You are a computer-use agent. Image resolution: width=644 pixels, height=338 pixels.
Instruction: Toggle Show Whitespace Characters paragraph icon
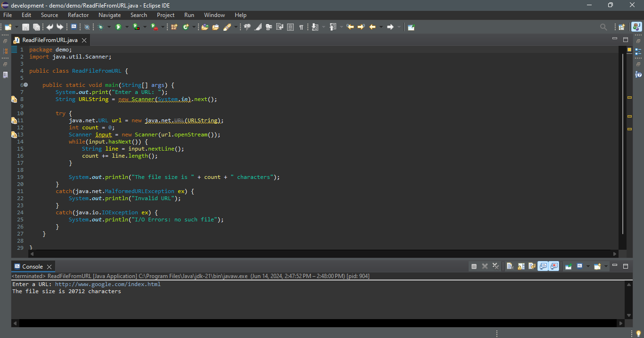(301, 27)
